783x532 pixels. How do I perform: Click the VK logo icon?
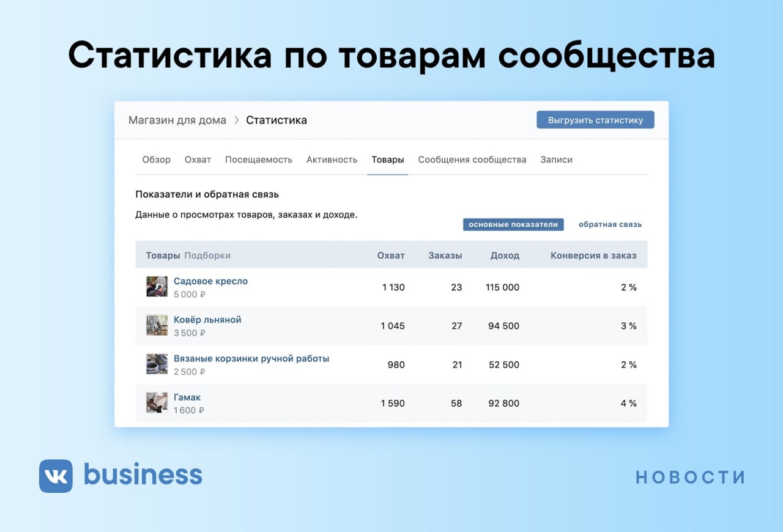coord(56,476)
